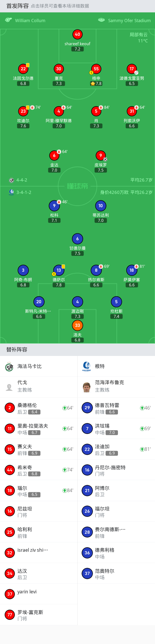The height and width of the screenshot is (644, 155).
Task: Click the referee whistle icon
Action: pyautogui.click(x=8, y=20)
